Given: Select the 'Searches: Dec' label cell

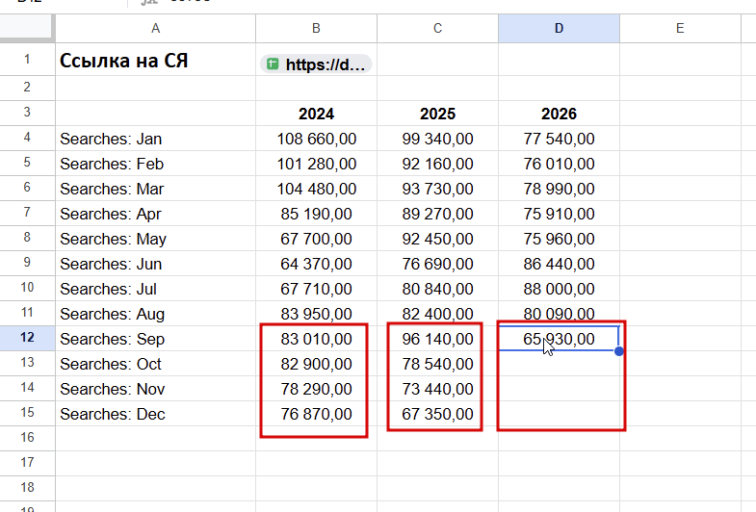Looking at the screenshot, I should coord(155,414).
